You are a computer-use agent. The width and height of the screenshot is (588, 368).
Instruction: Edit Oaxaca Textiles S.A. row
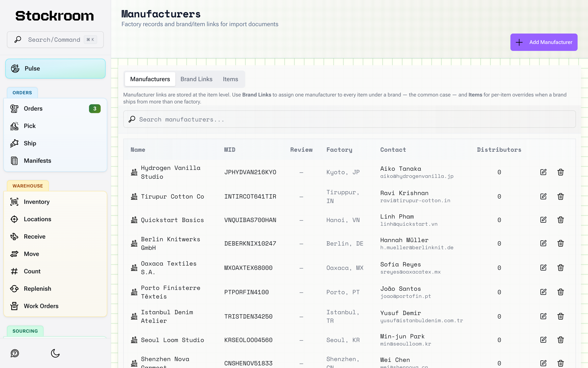tap(543, 268)
